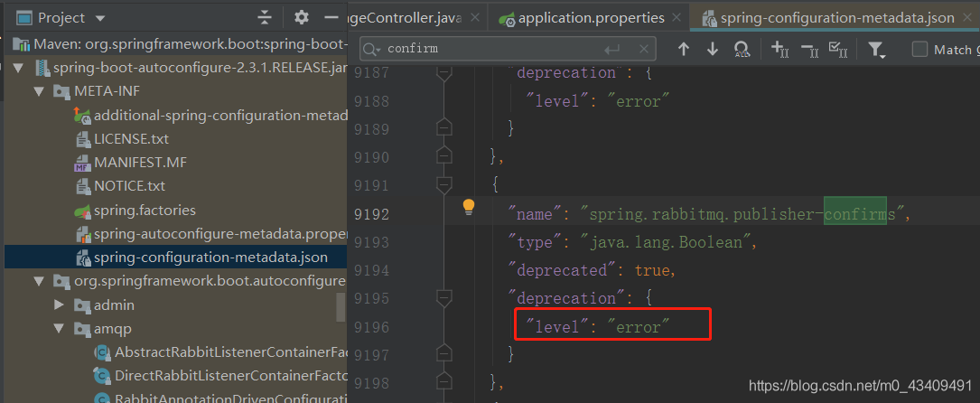
Task: Expand the admin package
Action: (60, 305)
